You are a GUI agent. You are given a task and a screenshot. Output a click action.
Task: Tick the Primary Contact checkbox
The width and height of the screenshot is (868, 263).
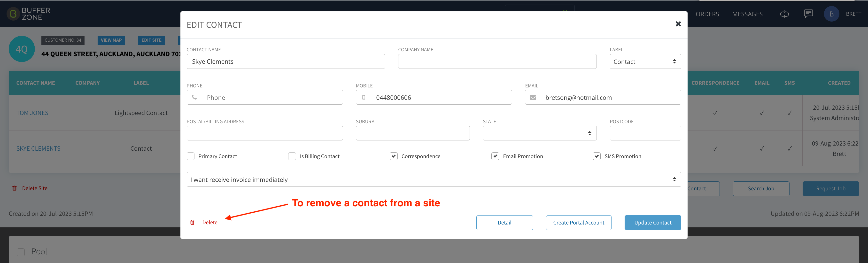[x=191, y=156]
